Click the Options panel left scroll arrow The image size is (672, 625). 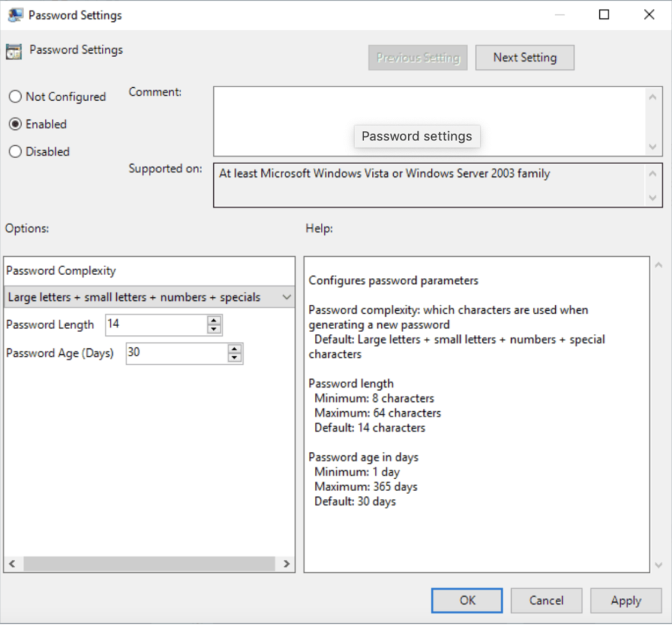click(x=12, y=563)
